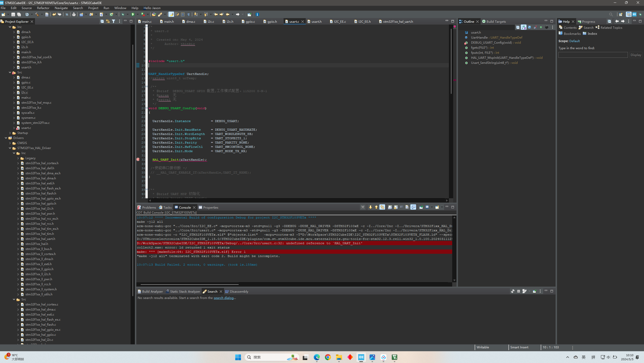Expand main.c in Project Explorer
The width and height of the screenshot is (644, 363).
pos(14,98)
